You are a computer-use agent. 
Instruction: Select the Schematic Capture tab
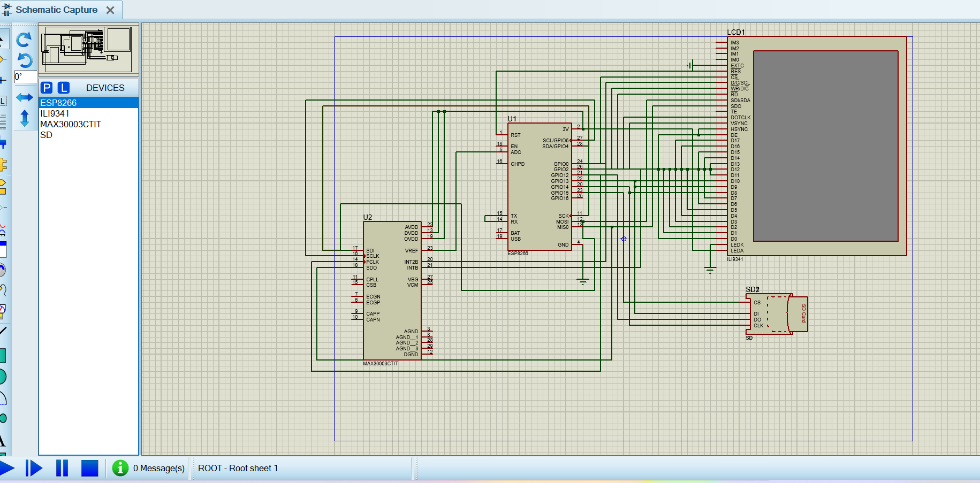56,10
